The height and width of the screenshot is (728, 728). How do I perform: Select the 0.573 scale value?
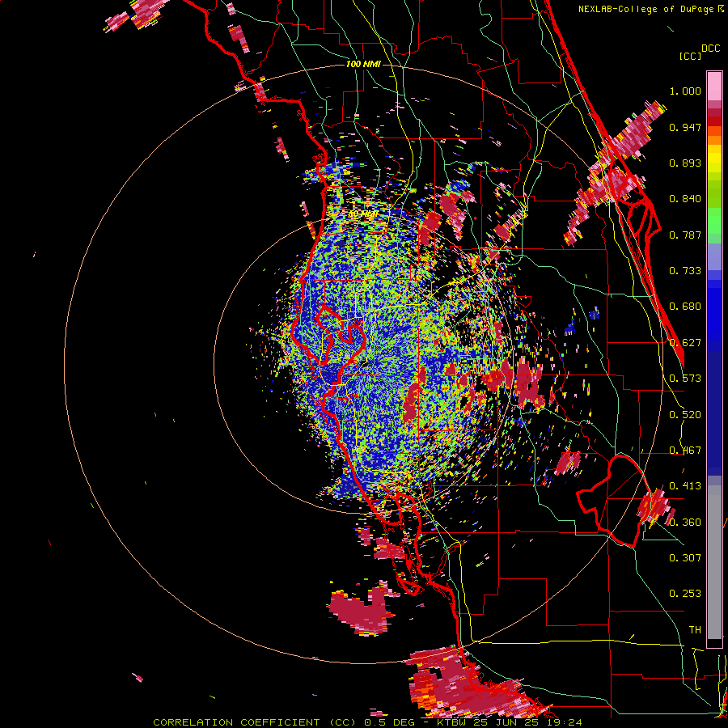[685, 379]
